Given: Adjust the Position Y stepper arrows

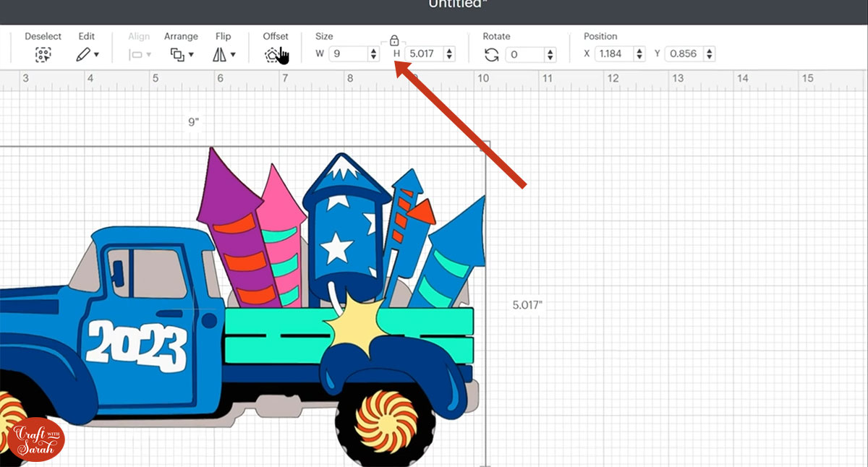Looking at the screenshot, I should click(x=710, y=54).
